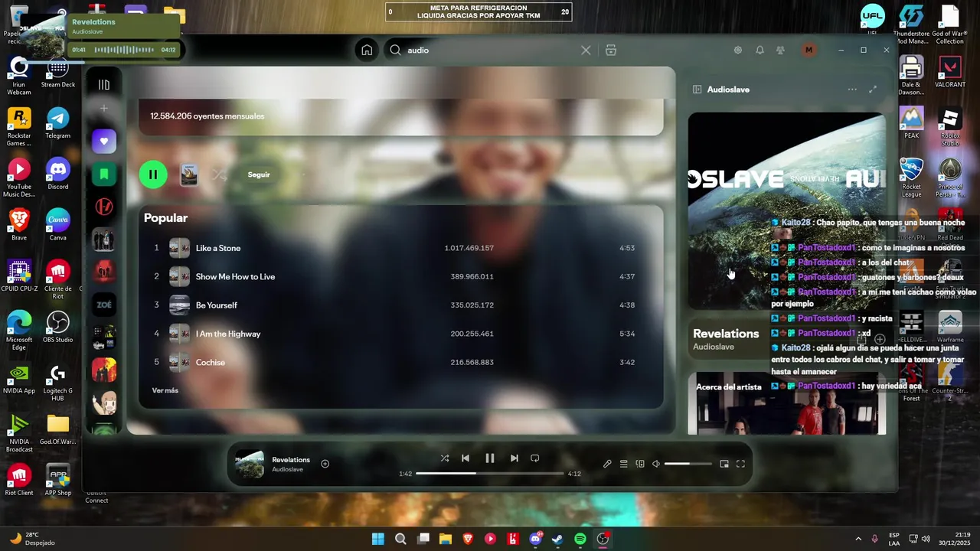This screenshot has width=980, height=551.
Task: Open Spotify from the taskbar
Action: point(580,539)
